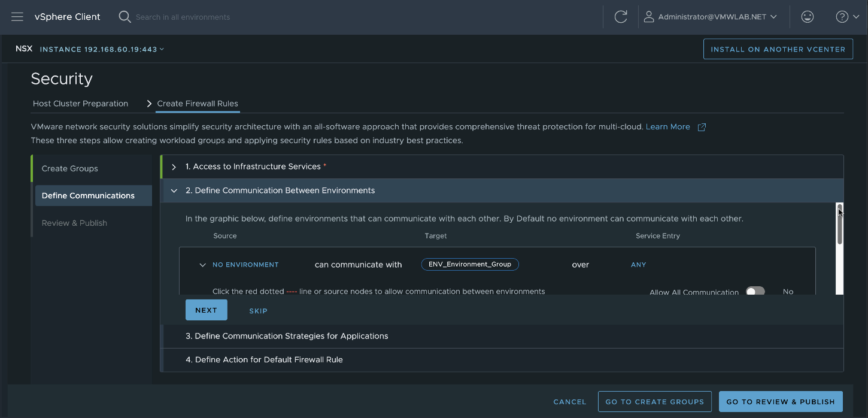The height and width of the screenshot is (418, 868).
Task: Click the external link icon beside Learn More
Action: pos(702,127)
